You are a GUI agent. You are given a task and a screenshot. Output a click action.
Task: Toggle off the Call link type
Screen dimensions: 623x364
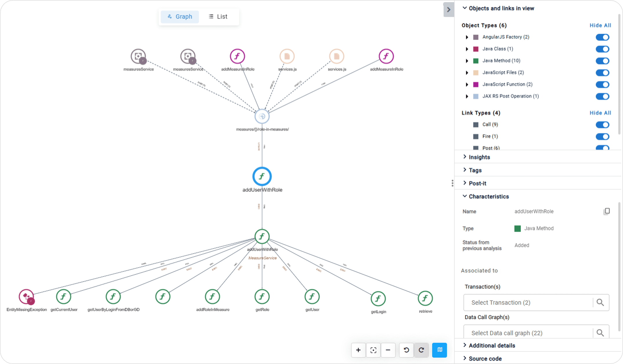click(x=602, y=125)
